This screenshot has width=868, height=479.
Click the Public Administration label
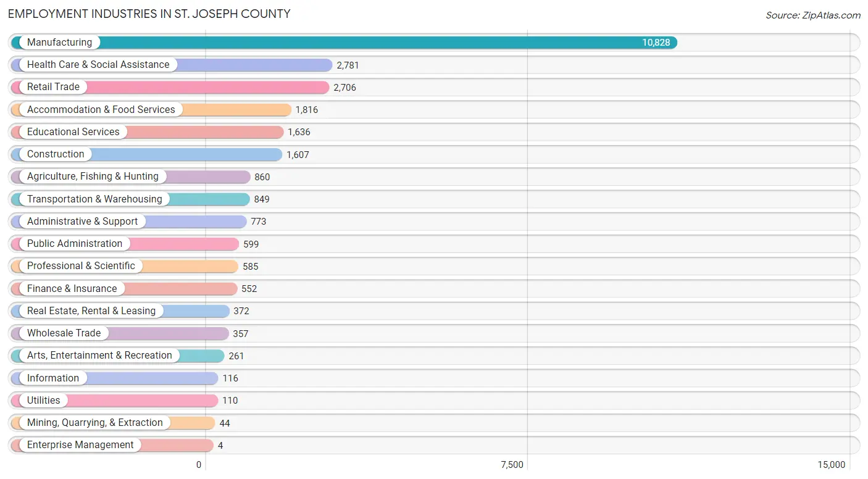(x=75, y=244)
